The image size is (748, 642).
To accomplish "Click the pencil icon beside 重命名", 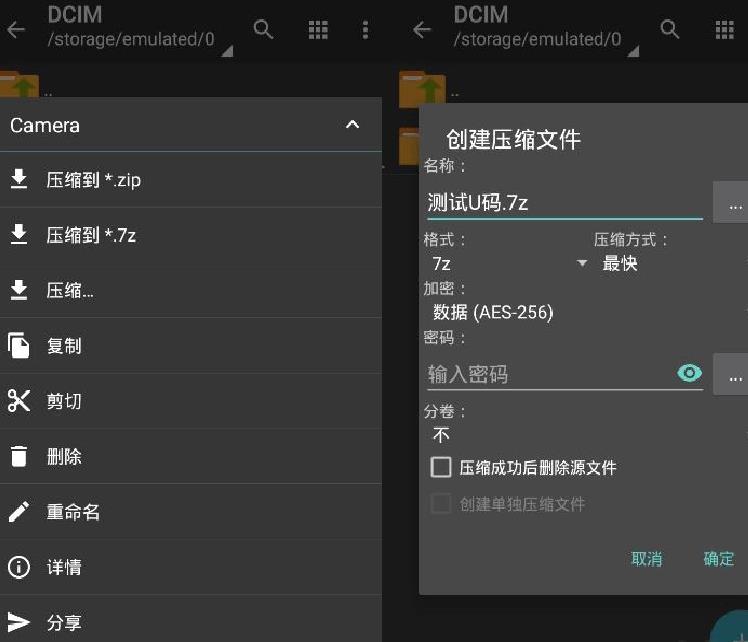I will tap(19, 511).
